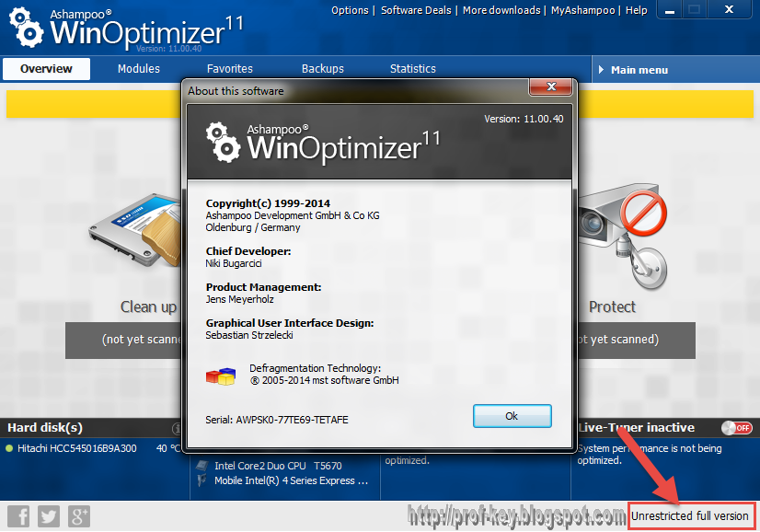Click the Jens Meyerholz name
The width and height of the screenshot is (760, 532).
pos(239,299)
